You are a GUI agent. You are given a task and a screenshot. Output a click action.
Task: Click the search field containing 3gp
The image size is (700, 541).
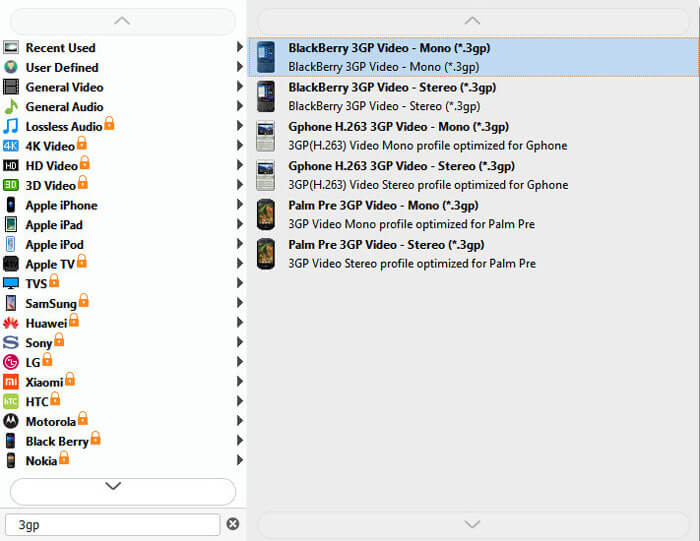(112, 524)
